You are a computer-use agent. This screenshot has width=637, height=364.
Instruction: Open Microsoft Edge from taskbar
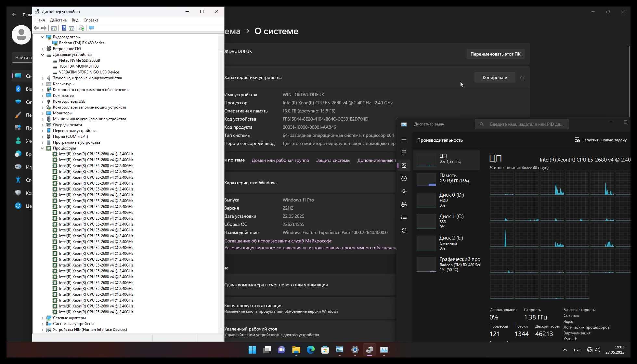pyautogui.click(x=311, y=350)
